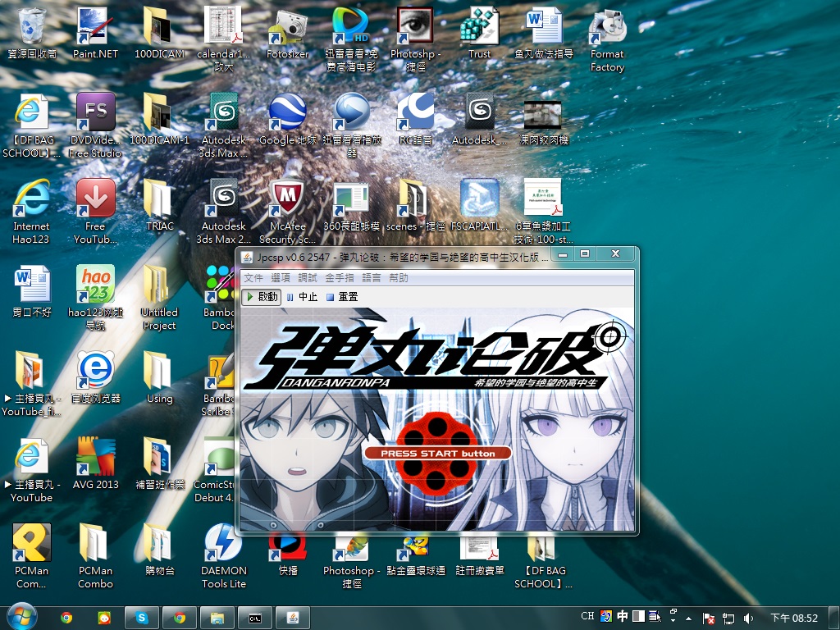The width and height of the screenshot is (840, 630).
Task: Click the volume speaker tray icon
Action: click(x=748, y=619)
